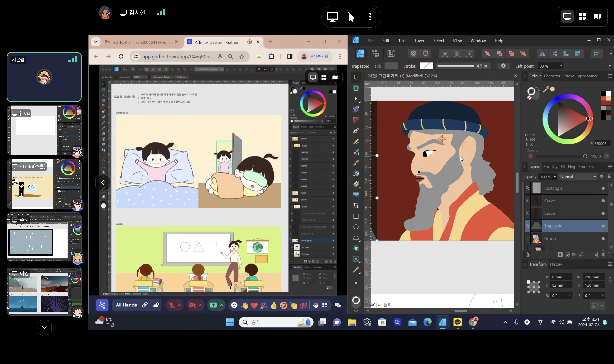Screen dimensions: 614x364
Task: Toggle layer lock icon in Layers panel
Action: tap(609, 177)
